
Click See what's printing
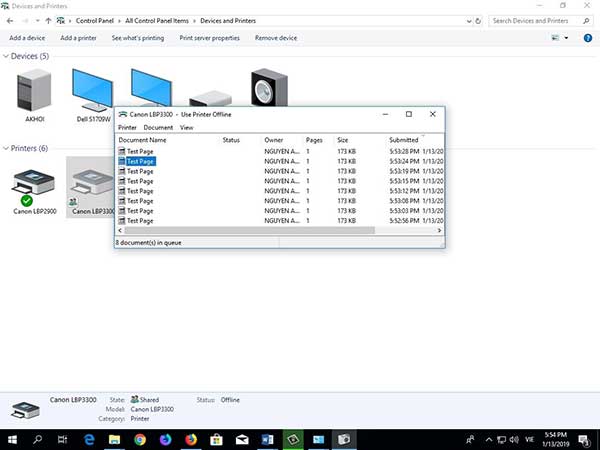(138, 38)
